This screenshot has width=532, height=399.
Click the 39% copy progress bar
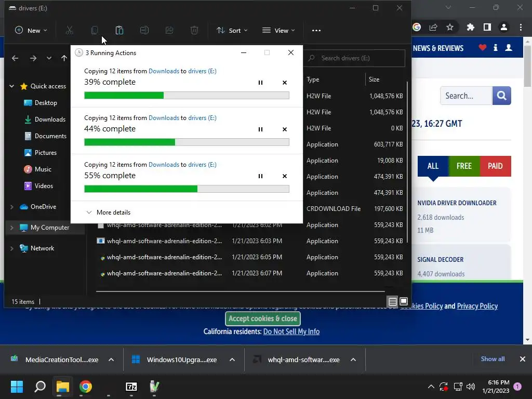tap(187, 96)
